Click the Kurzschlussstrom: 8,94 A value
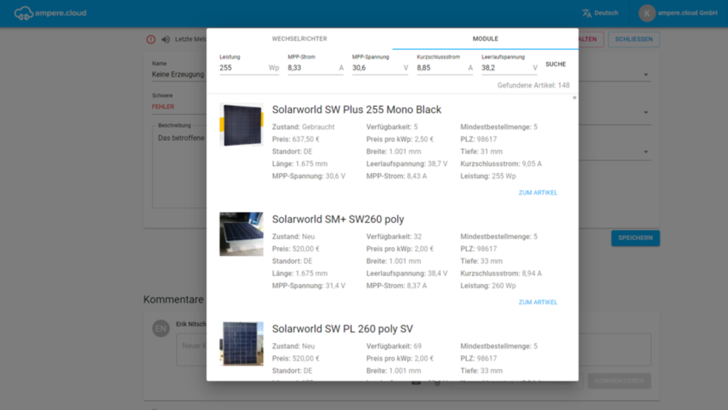 501,273
